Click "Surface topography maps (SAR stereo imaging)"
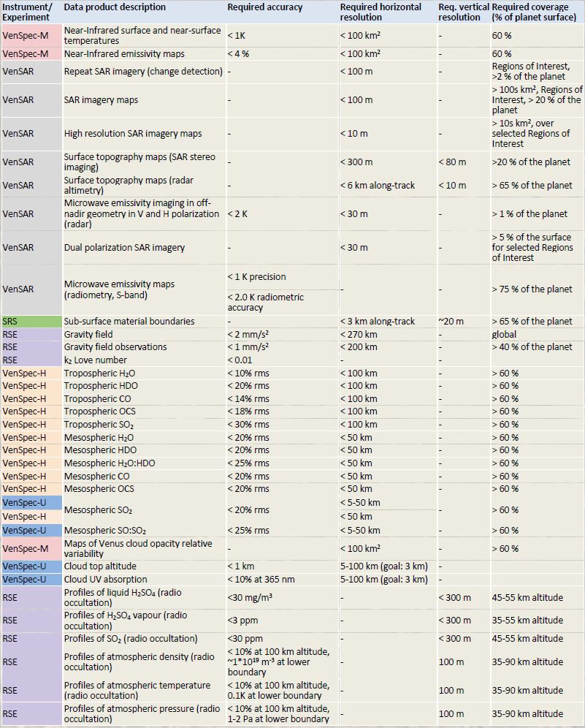This screenshot has height=728, width=585. tap(139, 162)
